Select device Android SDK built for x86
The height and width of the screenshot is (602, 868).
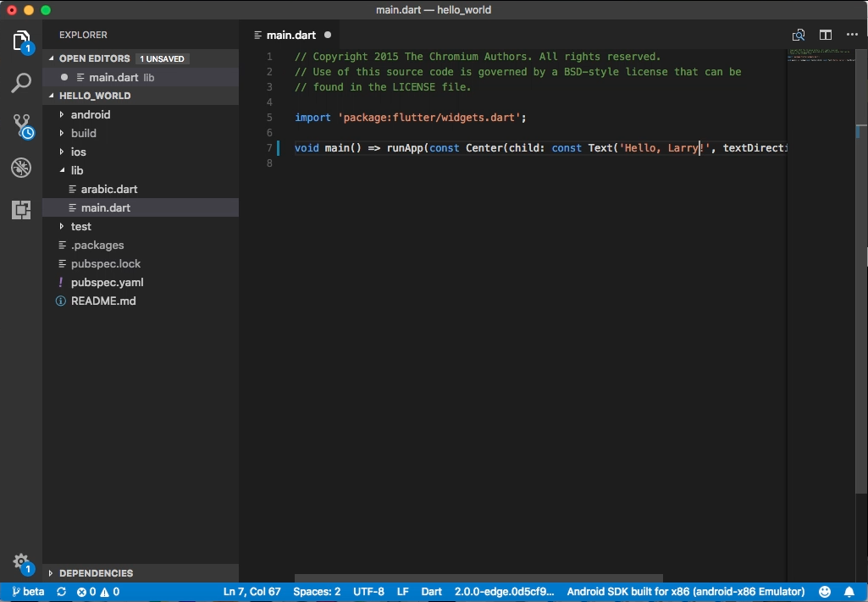(x=686, y=592)
